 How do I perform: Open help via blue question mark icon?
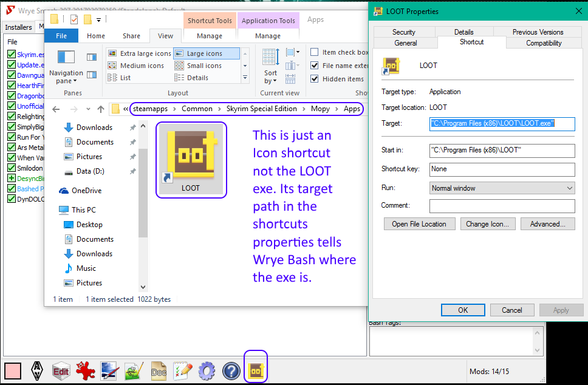pyautogui.click(x=231, y=370)
